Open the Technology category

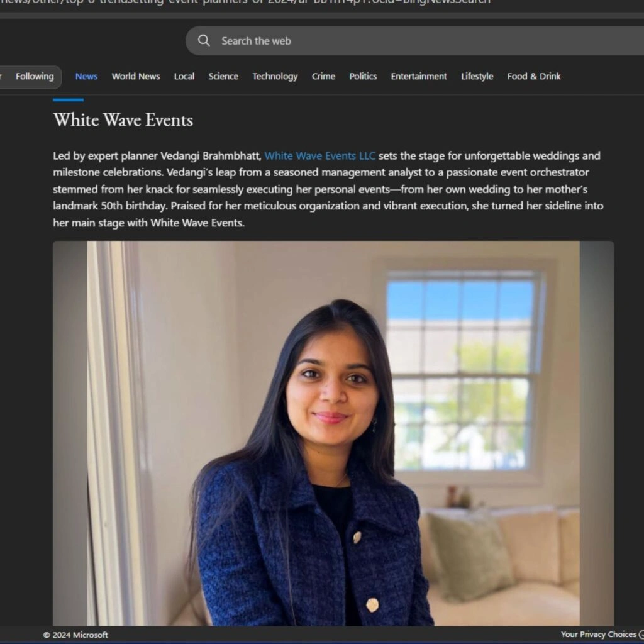[x=275, y=77]
